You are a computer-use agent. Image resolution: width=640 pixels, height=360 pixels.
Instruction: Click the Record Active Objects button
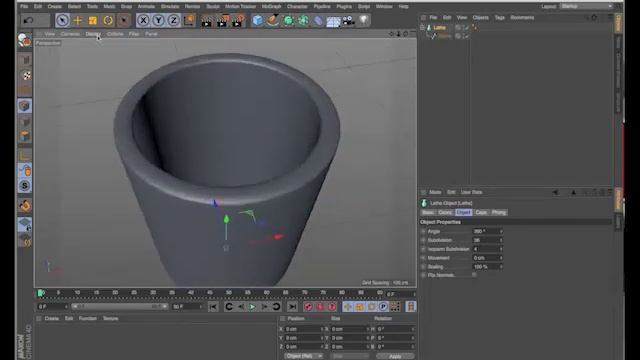tap(308, 307)
